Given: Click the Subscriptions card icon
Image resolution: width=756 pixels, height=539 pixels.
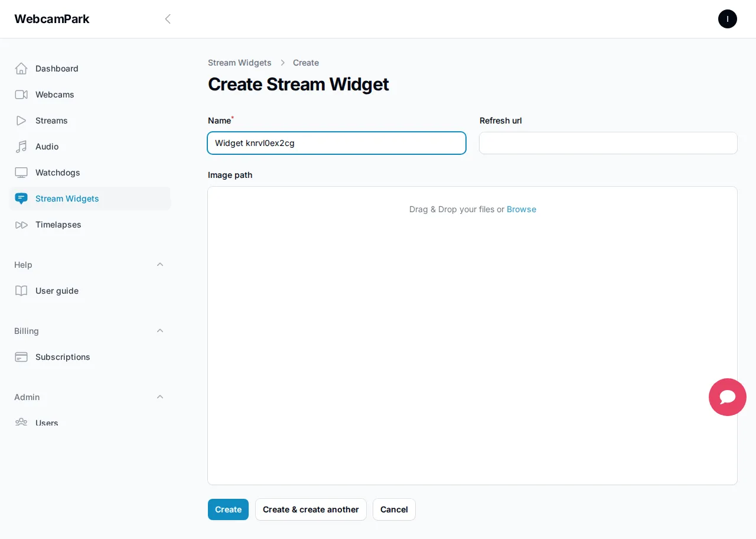Looking at the screenshot, I should point(21,357).
